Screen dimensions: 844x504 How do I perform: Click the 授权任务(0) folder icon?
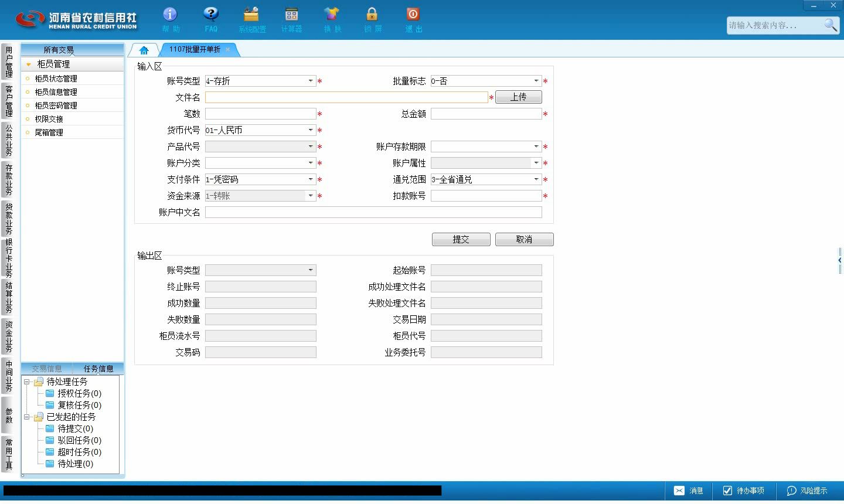click(50, 393)
